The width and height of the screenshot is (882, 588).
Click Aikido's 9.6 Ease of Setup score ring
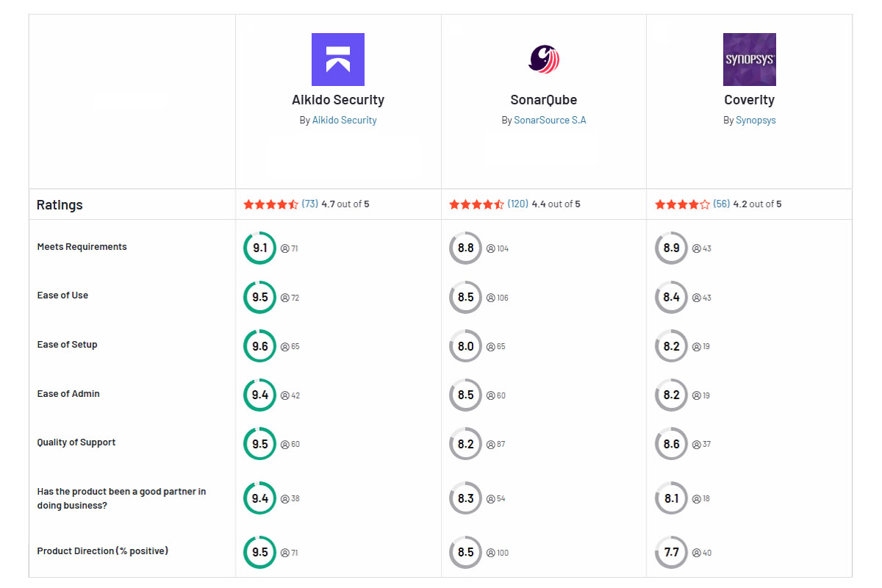pos(260,346)
